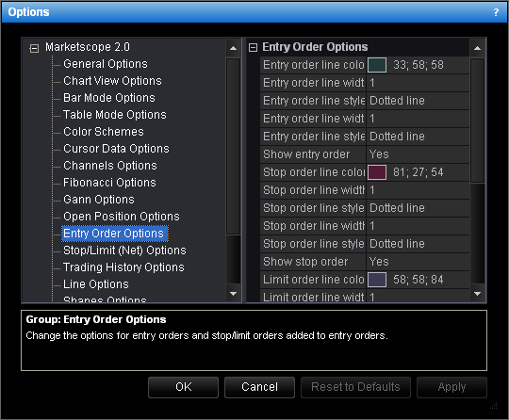The height and width of the screenshot is (420, 509).
Task: Click the Cancel button
Action: coord(260,387)
